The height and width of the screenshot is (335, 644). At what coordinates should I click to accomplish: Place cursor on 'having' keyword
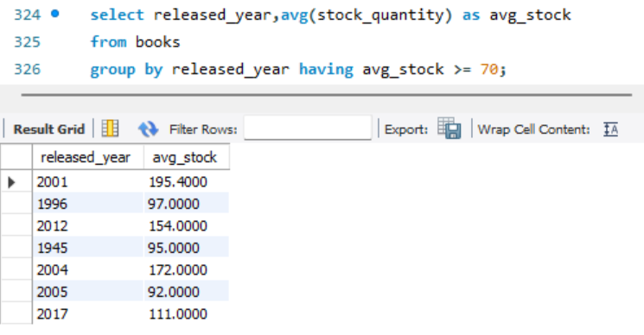326,70
